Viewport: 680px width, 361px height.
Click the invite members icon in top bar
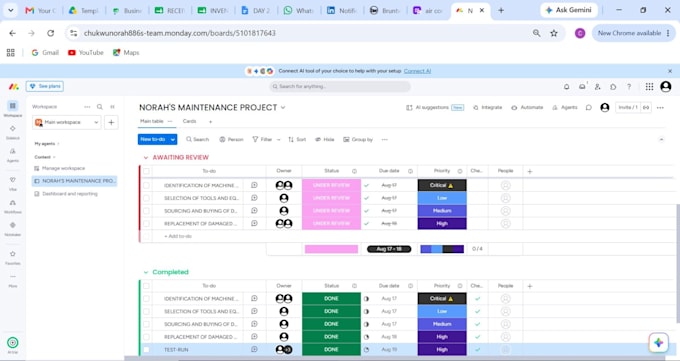tap(598, 87)
